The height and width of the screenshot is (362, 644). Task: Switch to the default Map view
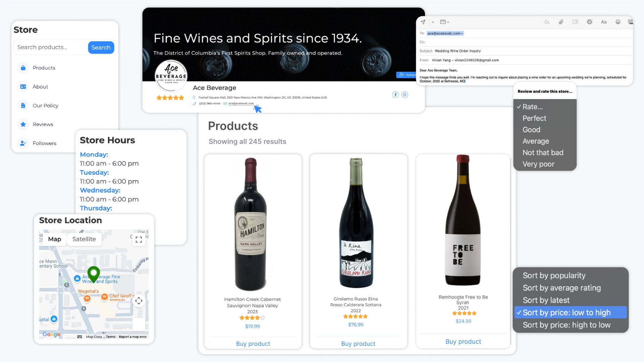coord(54,239)
